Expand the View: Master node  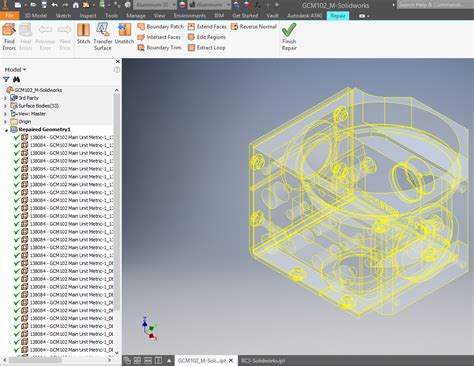point(5,114)
